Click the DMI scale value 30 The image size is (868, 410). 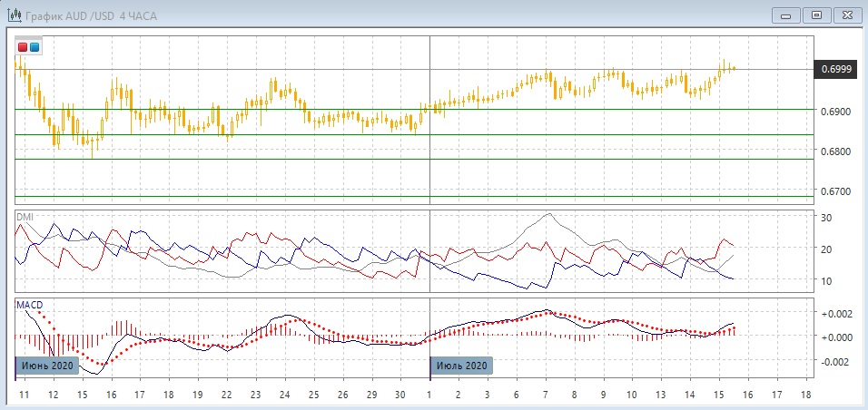pyautogui.click(x=826, y=218)
